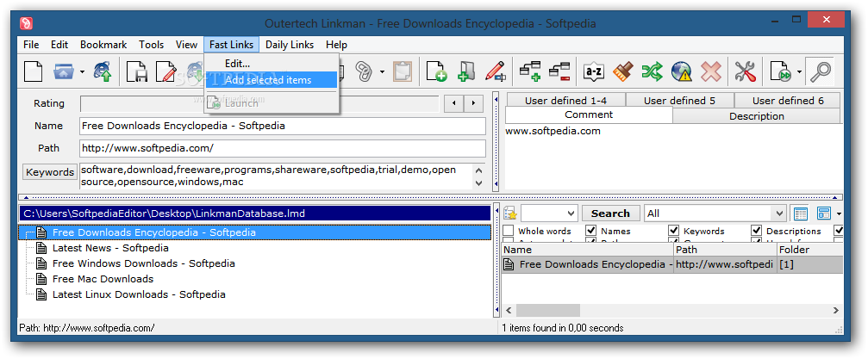Image resolution: width=868 pixels, height=359 pixels.
Task: Switch to User defined 5 tab
Action: tap(679, 101)
